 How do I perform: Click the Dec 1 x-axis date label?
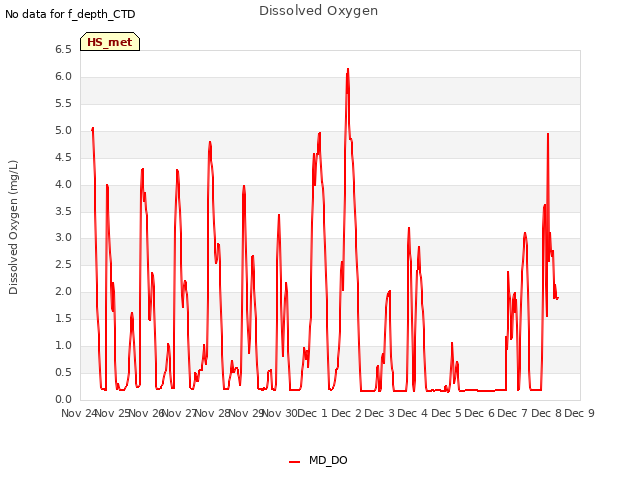[312, 413]
